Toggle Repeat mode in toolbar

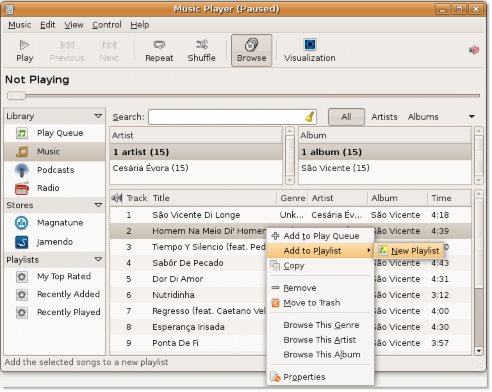[x=159, y=51]
